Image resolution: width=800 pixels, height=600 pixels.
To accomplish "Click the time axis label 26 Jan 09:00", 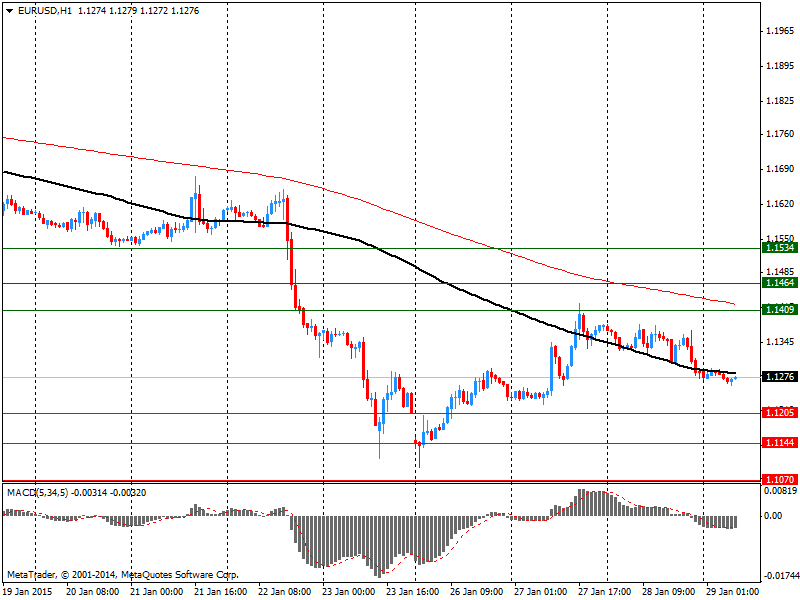I will 477,592.
